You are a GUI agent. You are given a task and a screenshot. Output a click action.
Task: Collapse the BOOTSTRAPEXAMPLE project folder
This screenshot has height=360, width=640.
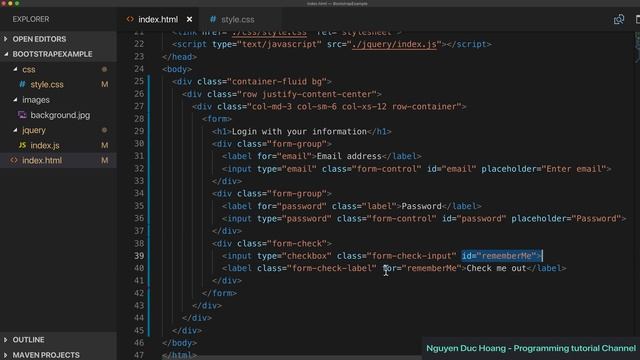click(x=58, y=54)
